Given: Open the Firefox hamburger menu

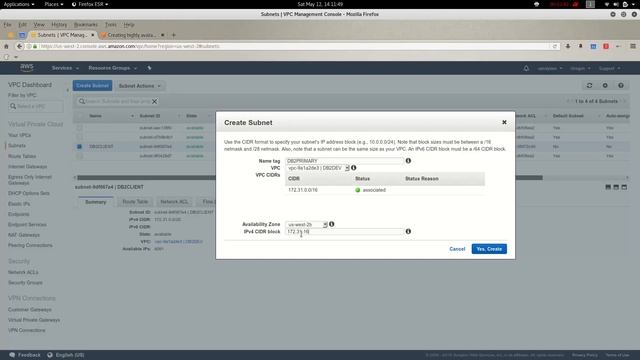Looking at the screenshot, I should 633,46.
